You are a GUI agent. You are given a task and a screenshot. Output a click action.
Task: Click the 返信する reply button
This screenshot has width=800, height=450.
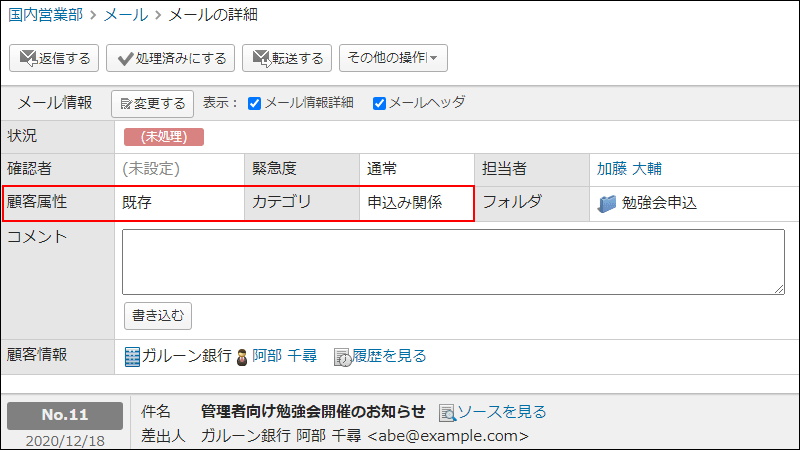(54, 58)
